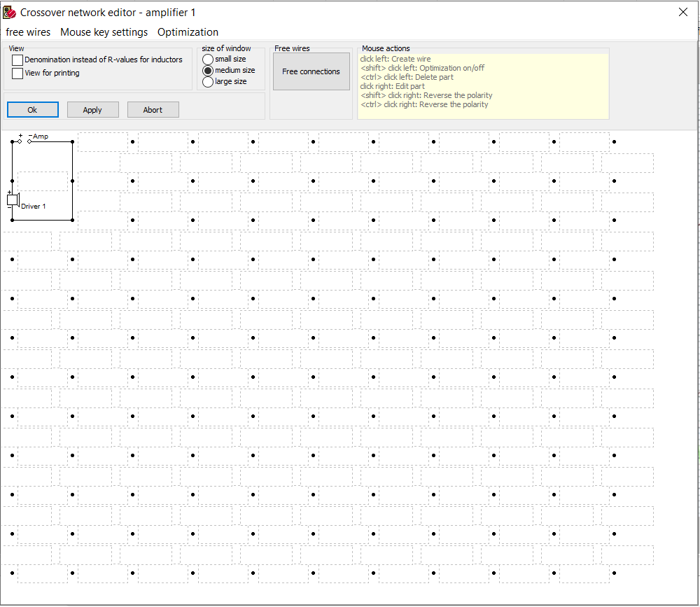The height and width of the screenshot is (607, 700).
Task: Click the Amp positive terminal circle
Action: click(20, 141)
